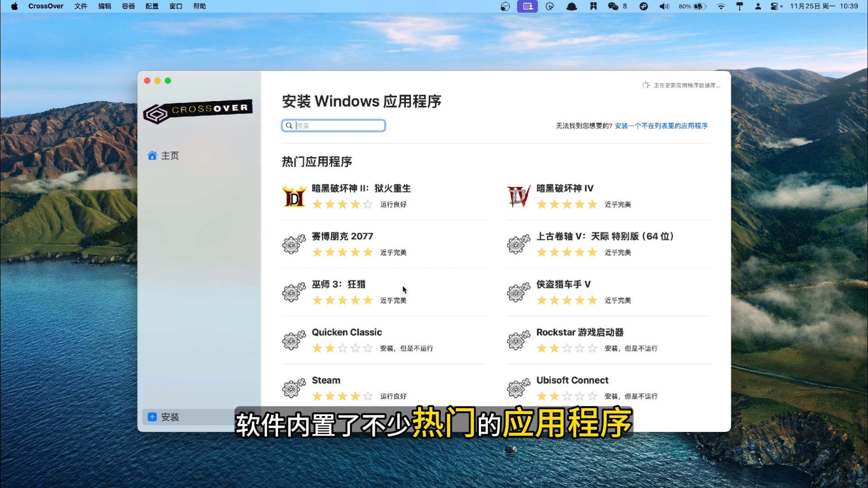Open Control Center from the menu bar
Image resolution: width=868 pixels, height=488 pixels.
click(x=775, y=6)
